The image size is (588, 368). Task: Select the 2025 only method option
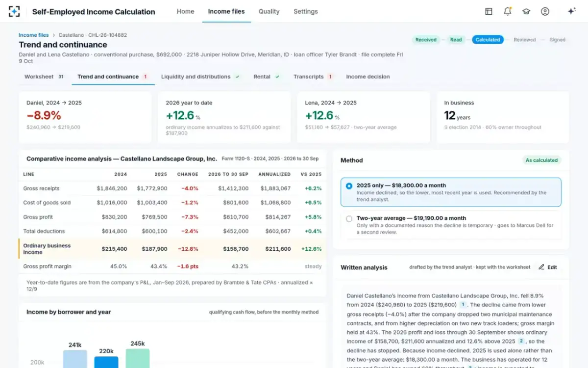[x=451, y=192]
